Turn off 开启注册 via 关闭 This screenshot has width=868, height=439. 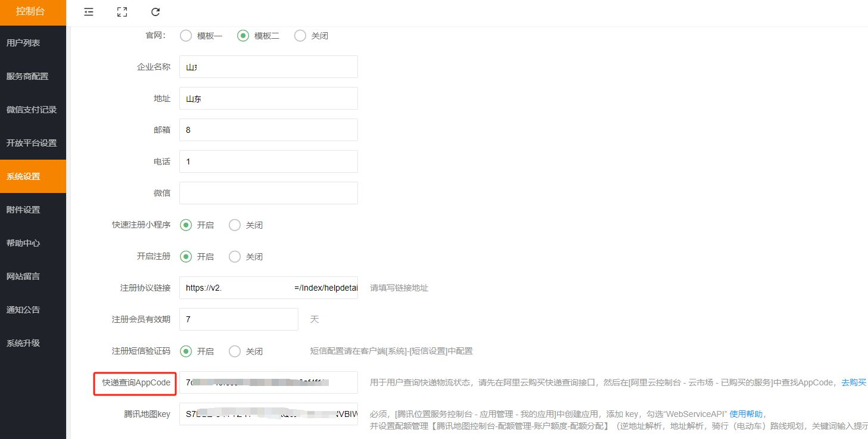coord(235,257)
